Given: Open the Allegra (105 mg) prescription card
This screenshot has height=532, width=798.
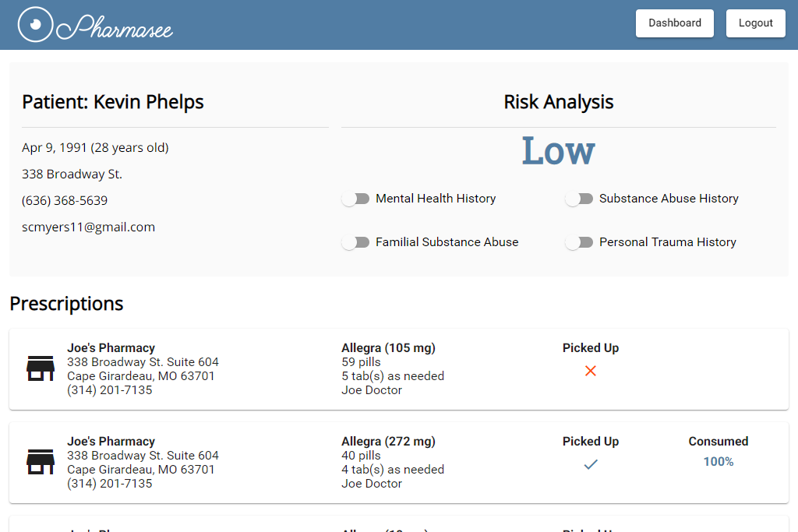Looking at the screenshot, I should click(399, 369).
